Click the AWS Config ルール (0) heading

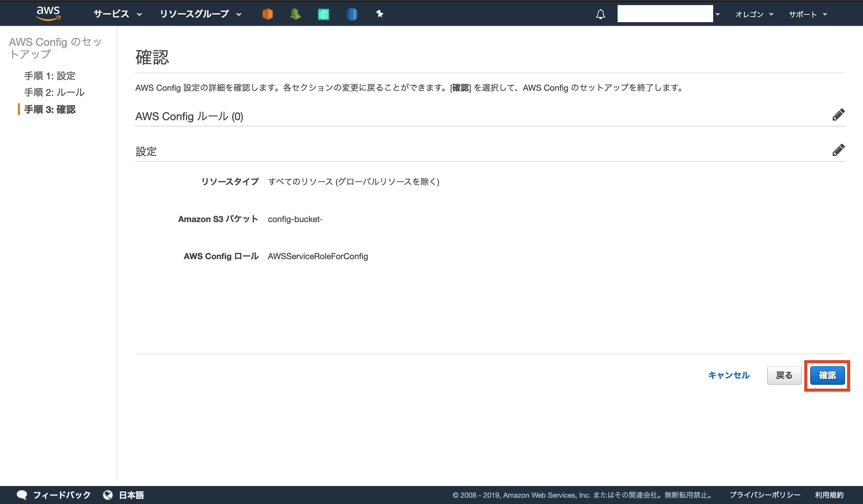[x=189, y=117]
